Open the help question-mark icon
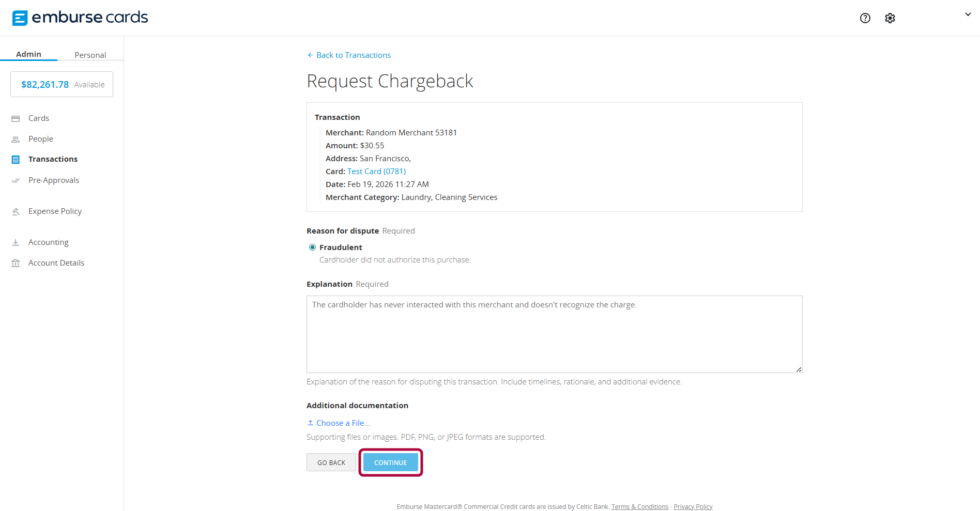This screenshot has width=980, height=511. [x=865, y=18]
